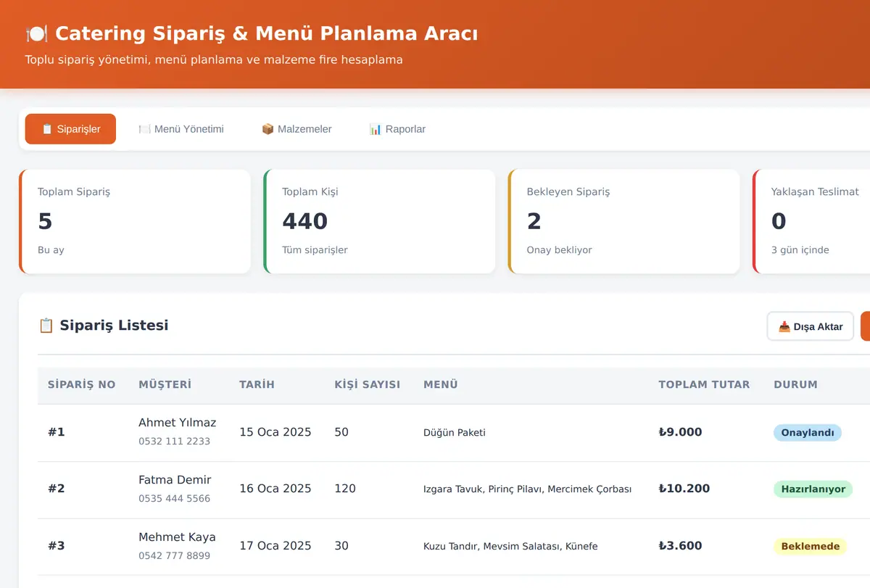The image size is (870, 588).
Task: Click the Sipariş Listesi heading
Action: pos(114,326)
